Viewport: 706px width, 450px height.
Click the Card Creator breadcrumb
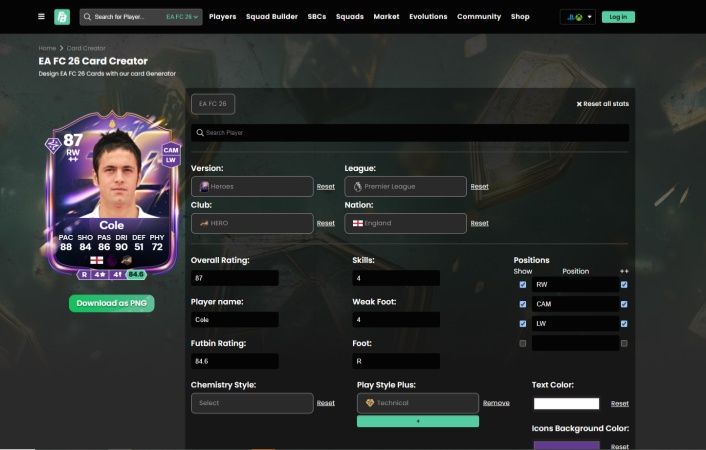pos(86,48)
